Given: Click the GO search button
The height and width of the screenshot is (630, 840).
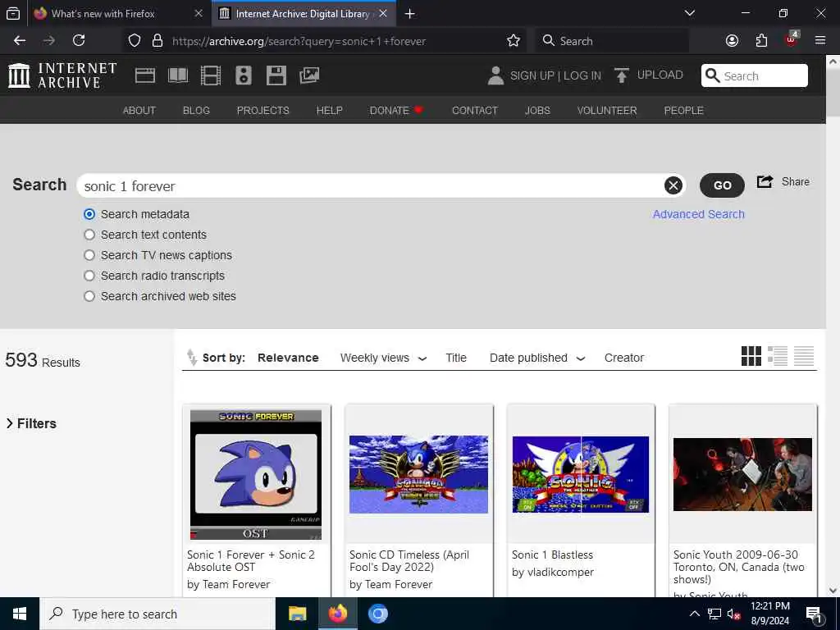Looking at the screenshot, I should pyautogui.click(x=722, y=185).
